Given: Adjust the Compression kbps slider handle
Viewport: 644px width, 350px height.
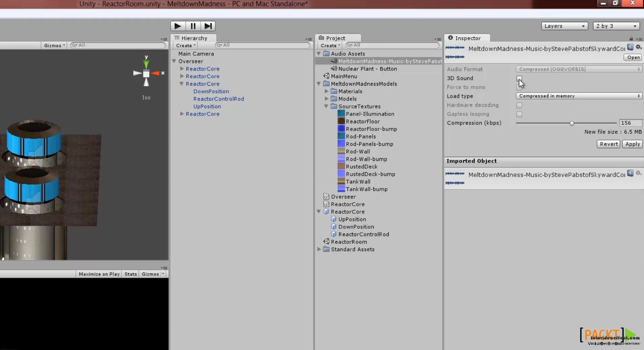Looking at the screenshot, I should 572,123.
